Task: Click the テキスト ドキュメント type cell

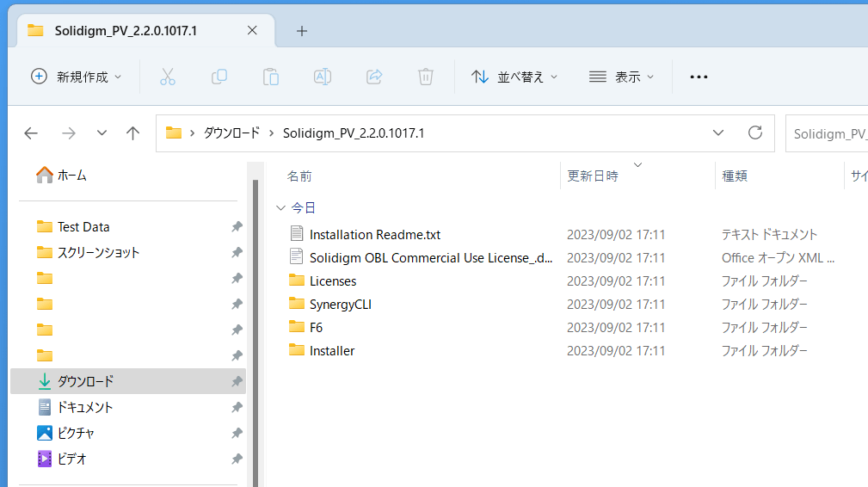Action: tap(769, 235)
